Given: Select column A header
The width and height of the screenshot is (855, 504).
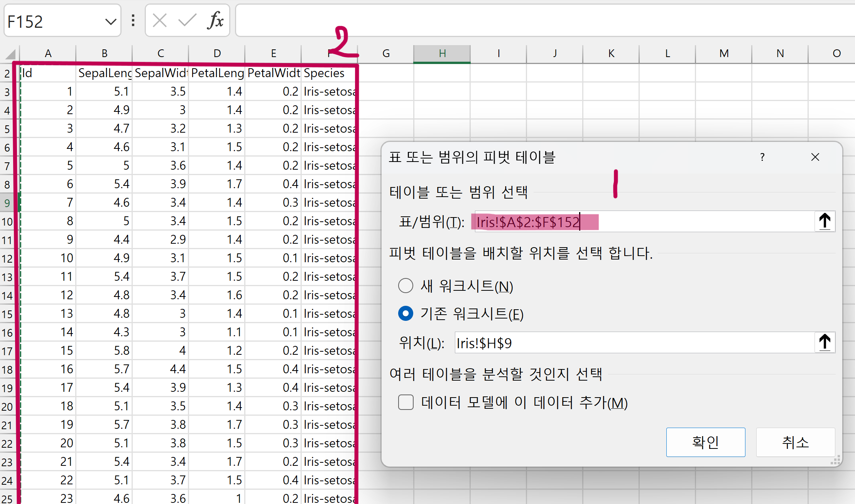Looking at the screenshot, I should coord(48,54).
